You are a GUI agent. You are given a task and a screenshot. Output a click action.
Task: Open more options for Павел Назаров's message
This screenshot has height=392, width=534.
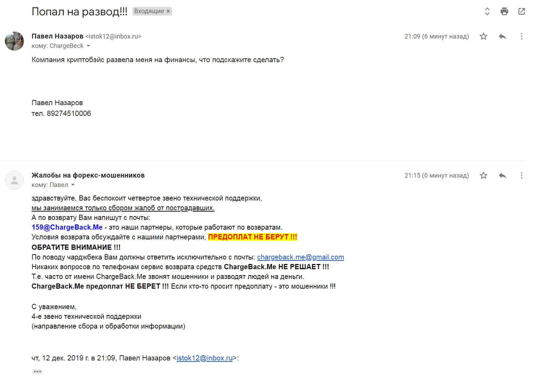pos(521,36)
